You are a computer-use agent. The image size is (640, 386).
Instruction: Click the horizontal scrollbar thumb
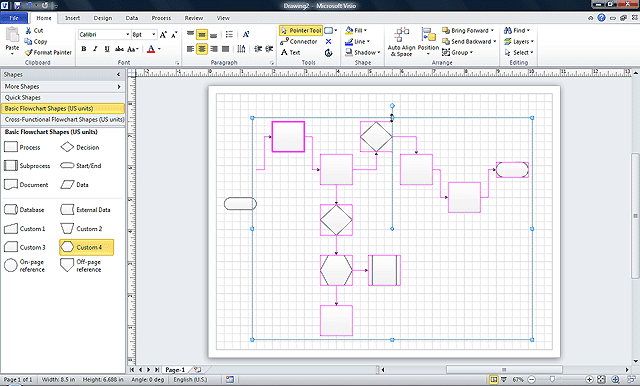(504, 370)
